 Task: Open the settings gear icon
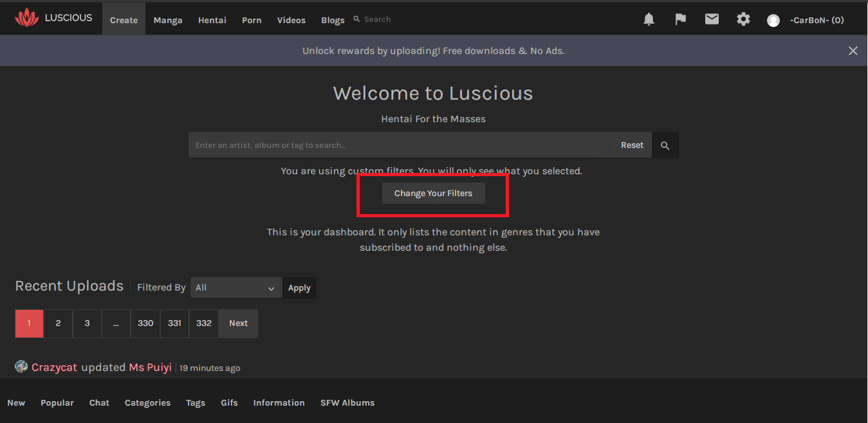(743, 19)
